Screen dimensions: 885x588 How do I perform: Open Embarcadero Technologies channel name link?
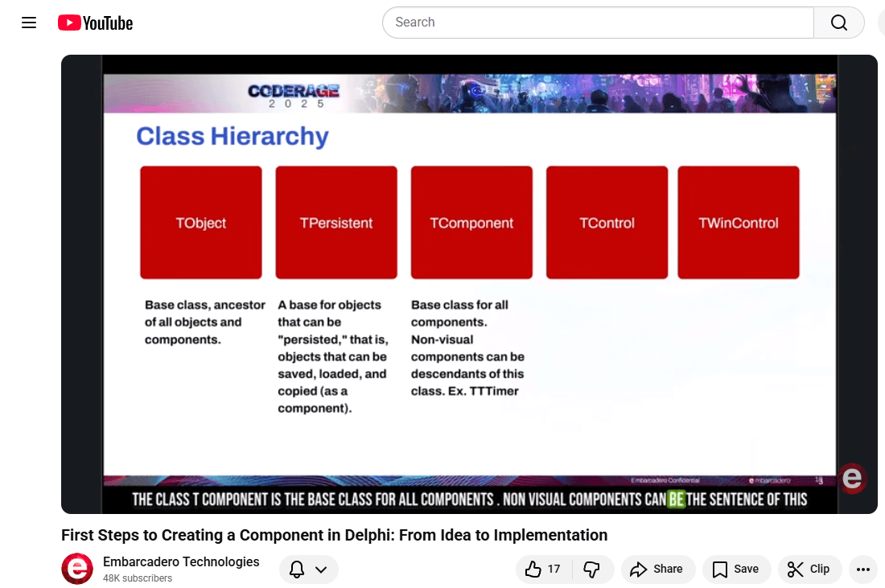[x=181, y=561]
